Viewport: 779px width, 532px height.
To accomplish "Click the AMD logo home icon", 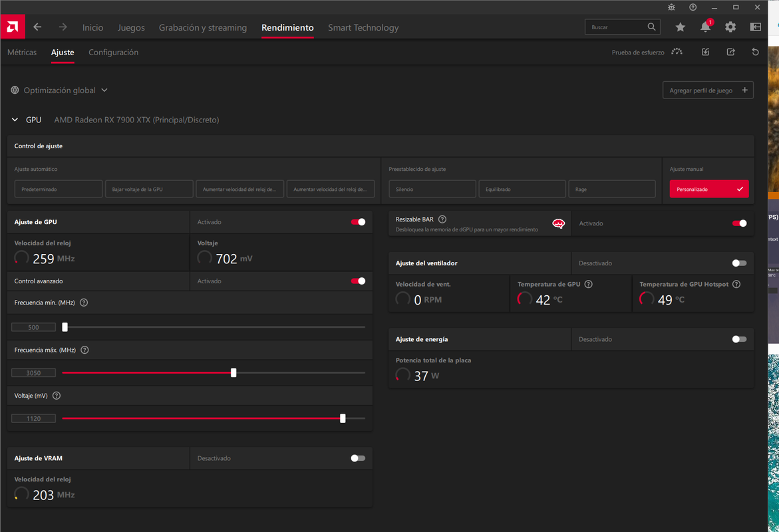I will (x=13, y=27).
